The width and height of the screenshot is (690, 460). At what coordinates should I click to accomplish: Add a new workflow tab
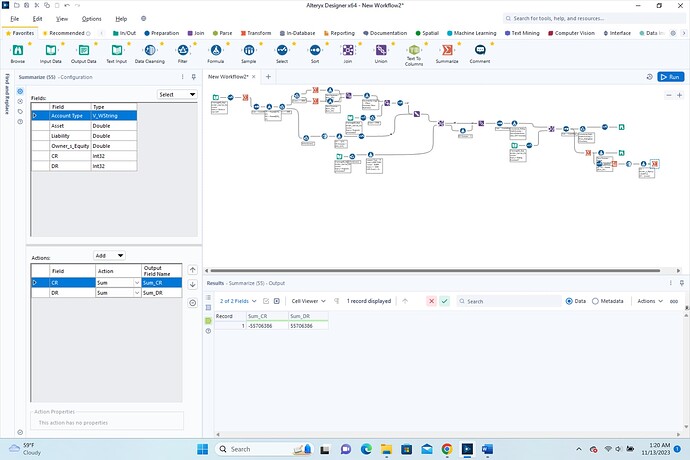268,77
